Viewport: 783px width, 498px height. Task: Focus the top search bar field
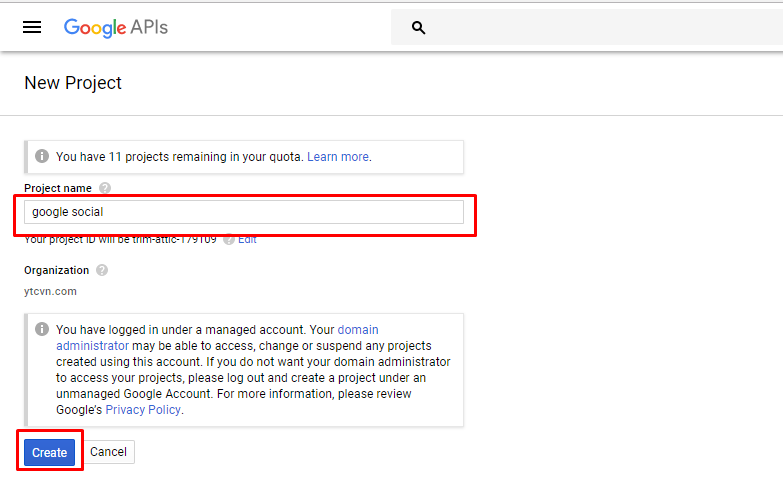[587, 27]
